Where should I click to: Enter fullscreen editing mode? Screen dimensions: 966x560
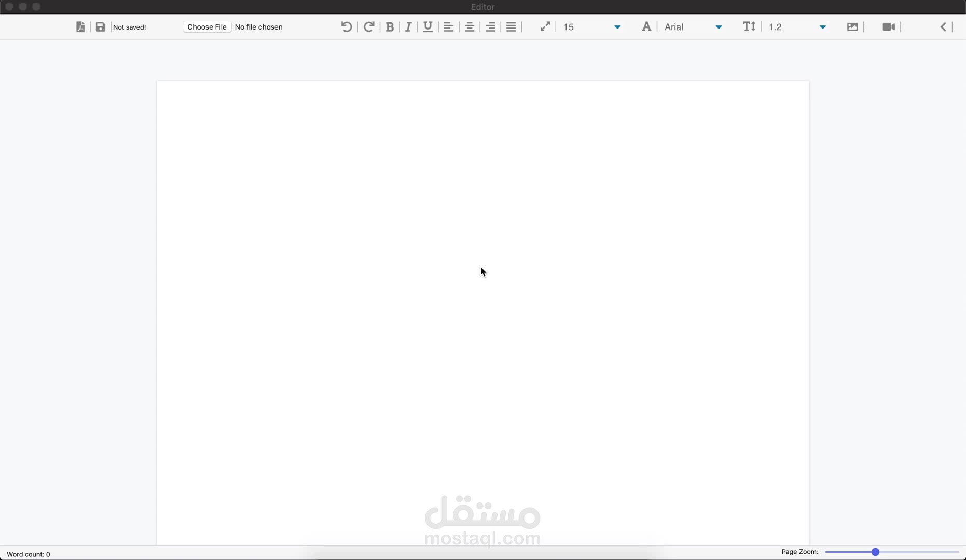click(x=545, y=26)
